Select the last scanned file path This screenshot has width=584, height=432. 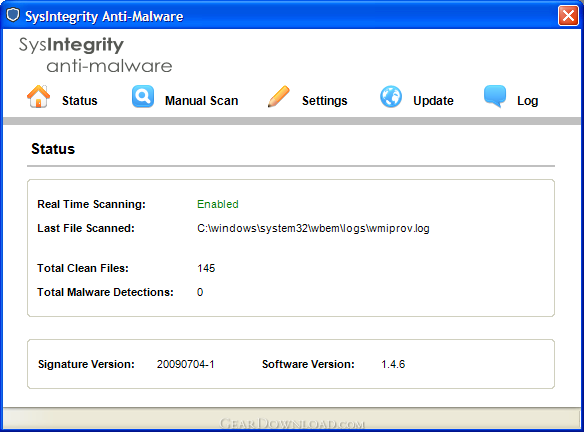tap(313, 228)
